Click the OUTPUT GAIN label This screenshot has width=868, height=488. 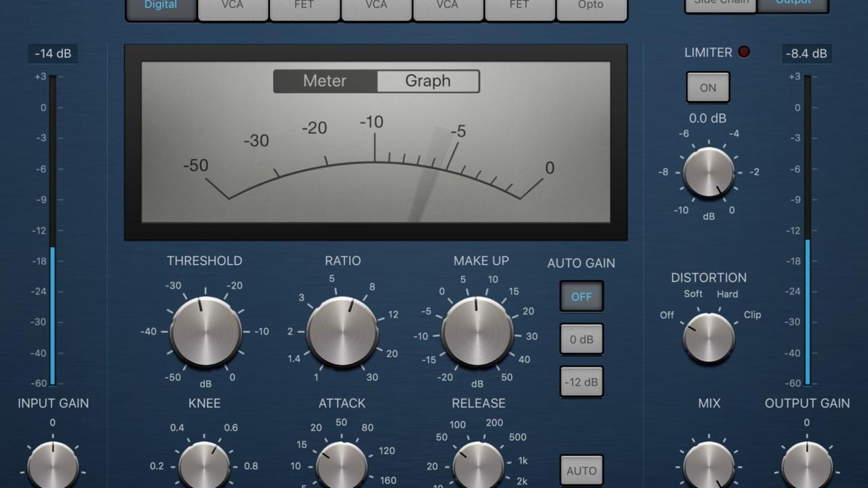[807, 403]
